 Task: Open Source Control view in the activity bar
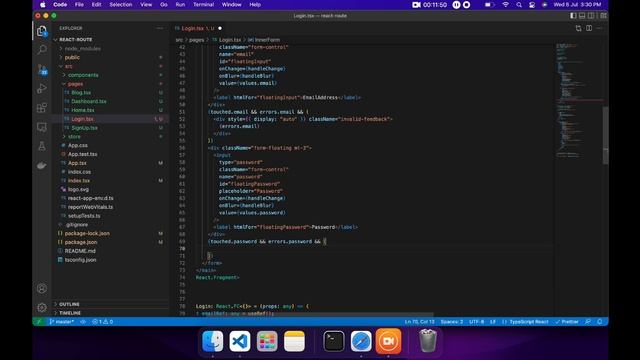coord(42,69)
